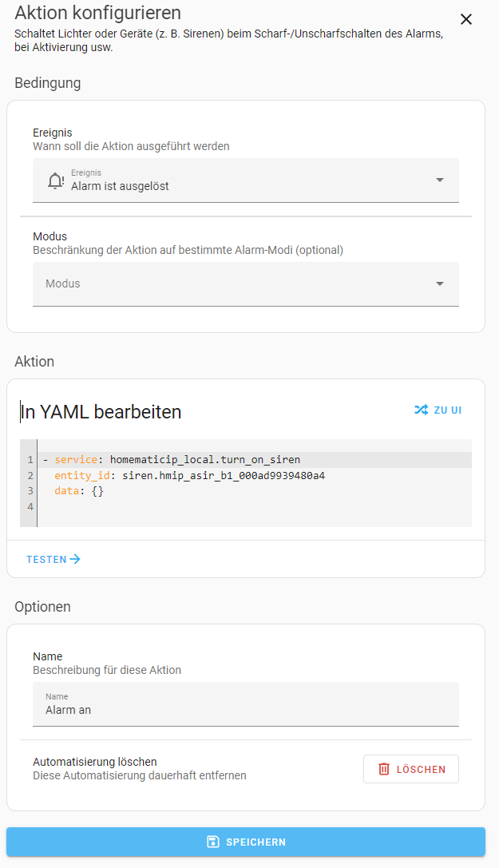Click the alarm bell icon in Ereignis field
Viewport: 499px width, 868px height.
click(56, 180)
